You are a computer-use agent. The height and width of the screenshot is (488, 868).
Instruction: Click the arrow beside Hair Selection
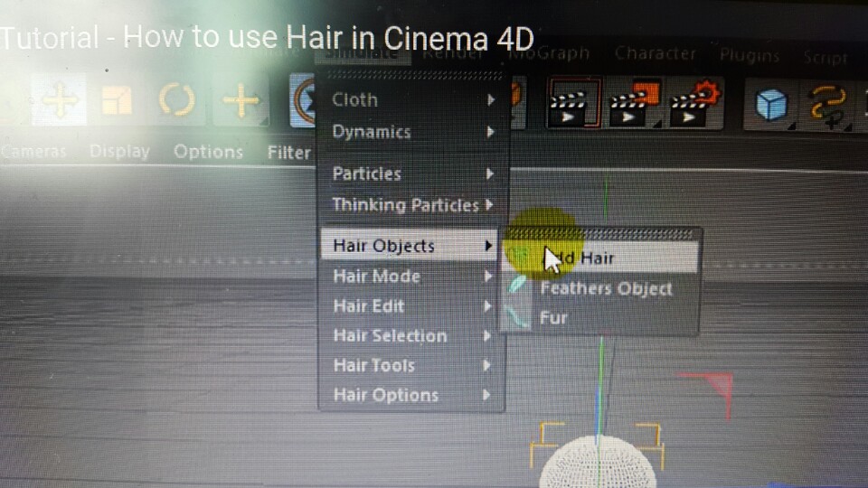pyautogui.click(x=486, y=336)
